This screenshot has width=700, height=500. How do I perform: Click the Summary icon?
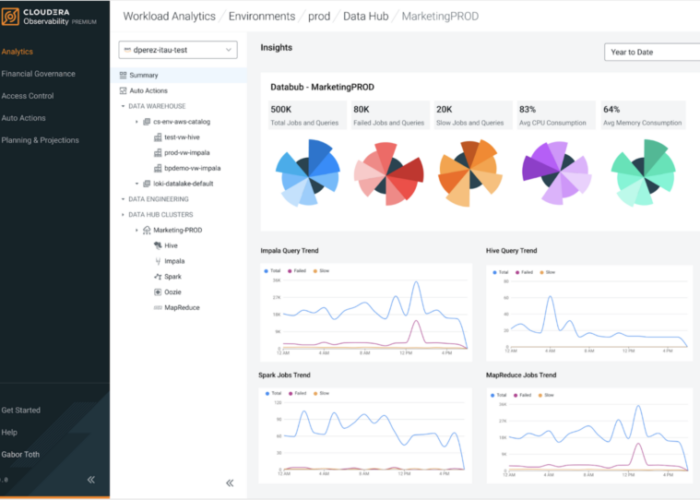(x=123, y=75)
